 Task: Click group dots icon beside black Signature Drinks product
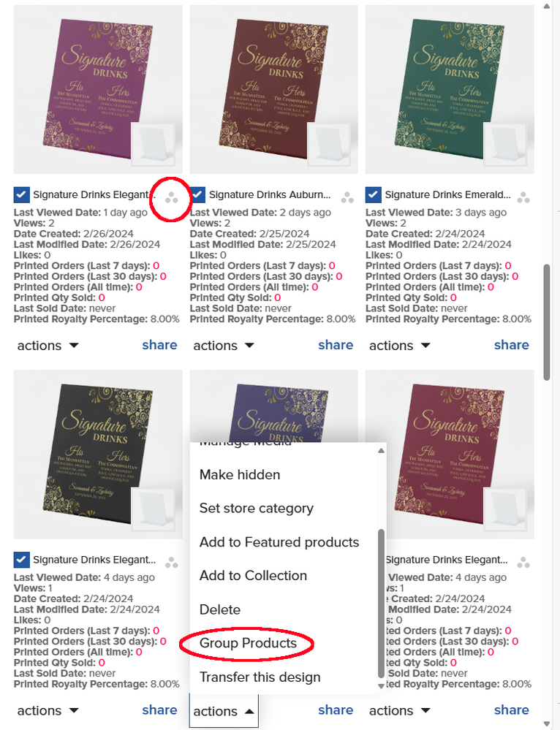pyautogui.click(x=172, y=563)
